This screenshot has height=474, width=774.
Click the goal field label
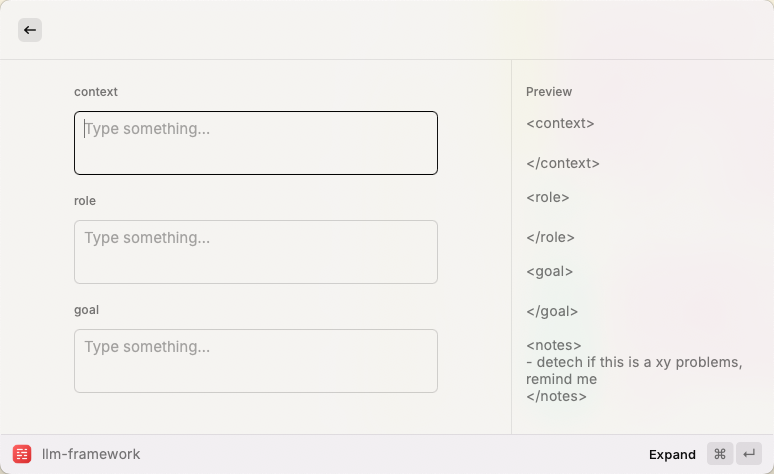tap(86, 310)
